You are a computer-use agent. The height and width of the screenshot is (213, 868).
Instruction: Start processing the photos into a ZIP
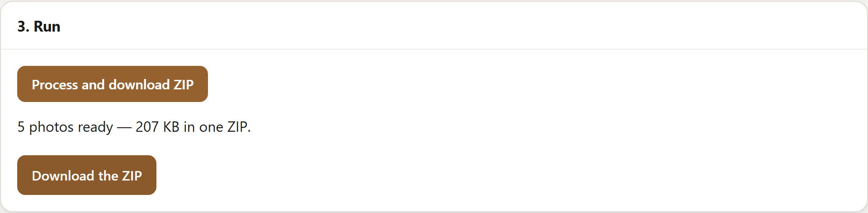tap(113, 84)
